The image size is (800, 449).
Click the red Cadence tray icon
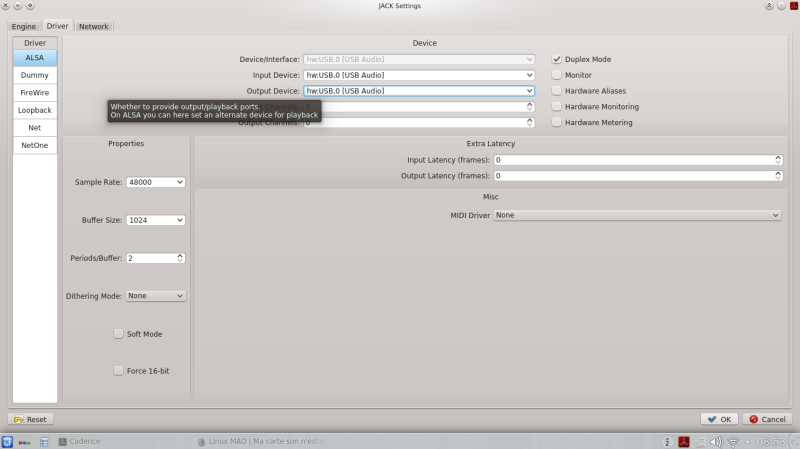[x=684, y=442]
